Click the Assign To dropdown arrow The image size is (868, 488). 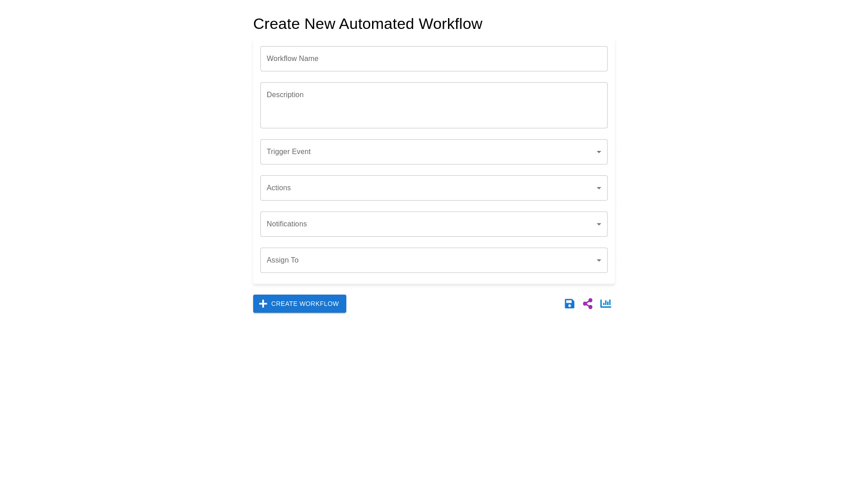pos(599,260)
